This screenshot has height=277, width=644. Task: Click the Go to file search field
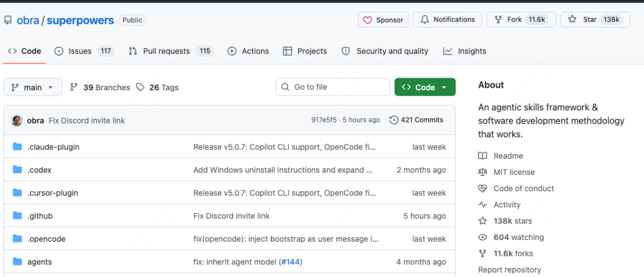333,87
